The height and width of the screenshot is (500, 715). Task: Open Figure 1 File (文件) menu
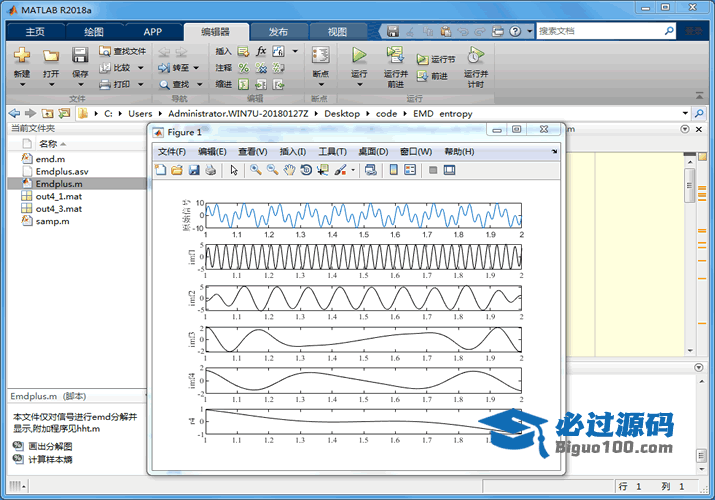tap(172, 152)
